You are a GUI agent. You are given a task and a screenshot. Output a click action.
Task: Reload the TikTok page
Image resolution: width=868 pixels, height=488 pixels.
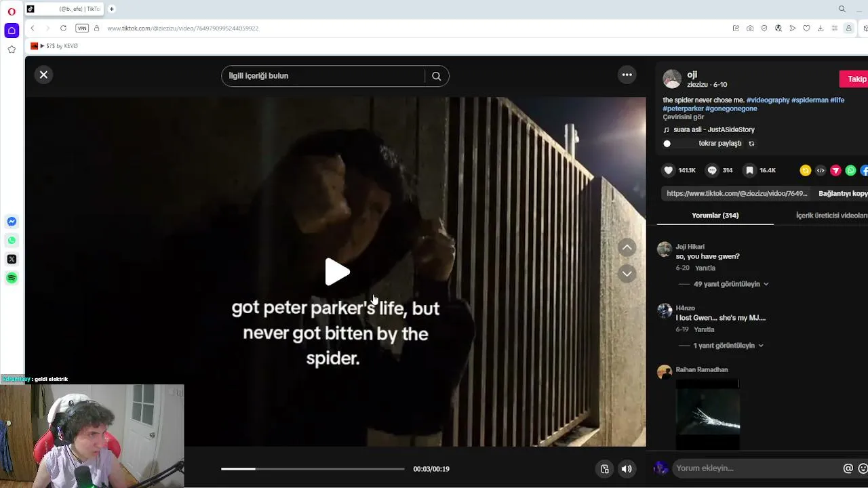pos(63,28)
